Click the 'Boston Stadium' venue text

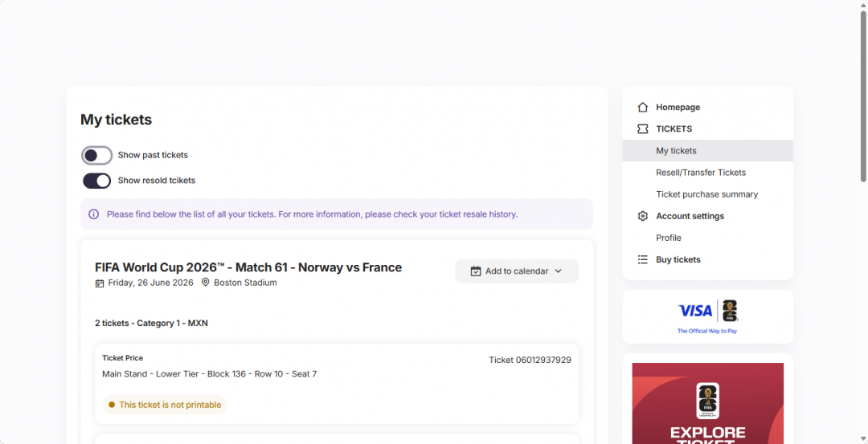click(245, 283)
